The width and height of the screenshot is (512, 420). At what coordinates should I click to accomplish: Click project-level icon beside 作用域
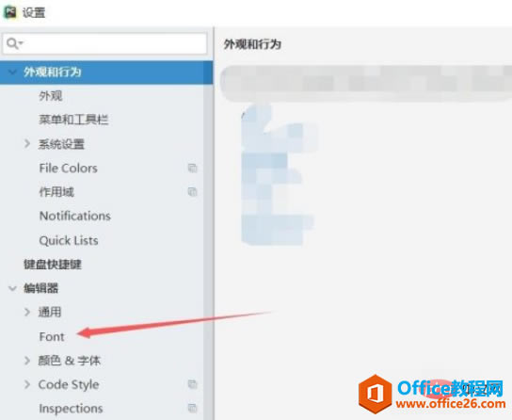[193, 192]
